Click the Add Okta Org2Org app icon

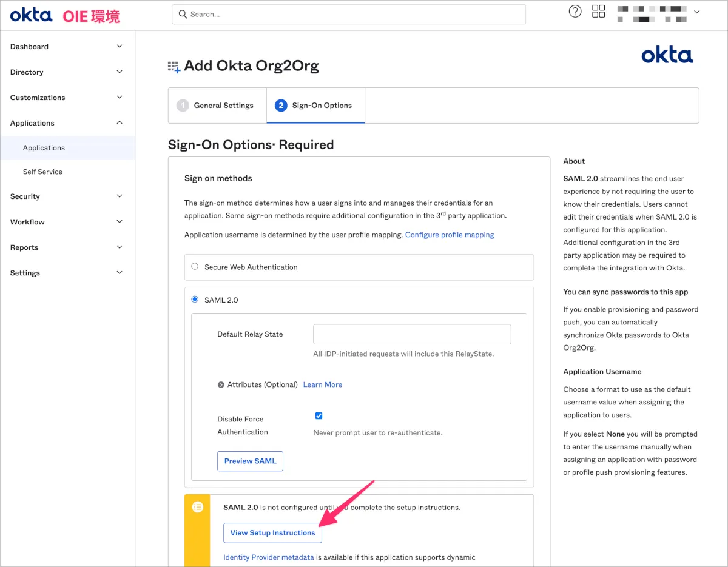pyautogui.click(x=174, y=67)
